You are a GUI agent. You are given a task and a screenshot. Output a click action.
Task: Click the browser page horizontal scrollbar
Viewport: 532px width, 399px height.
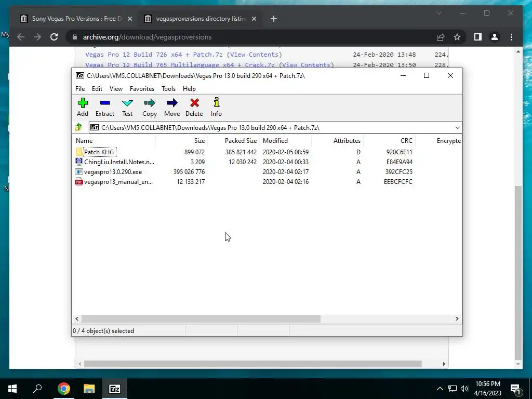[253, 364]
